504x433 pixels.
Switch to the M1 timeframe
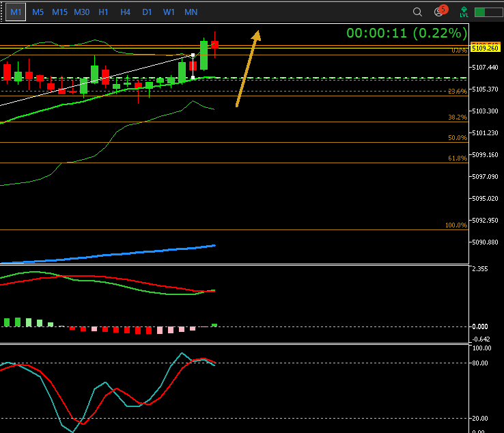tap(16, 12)
